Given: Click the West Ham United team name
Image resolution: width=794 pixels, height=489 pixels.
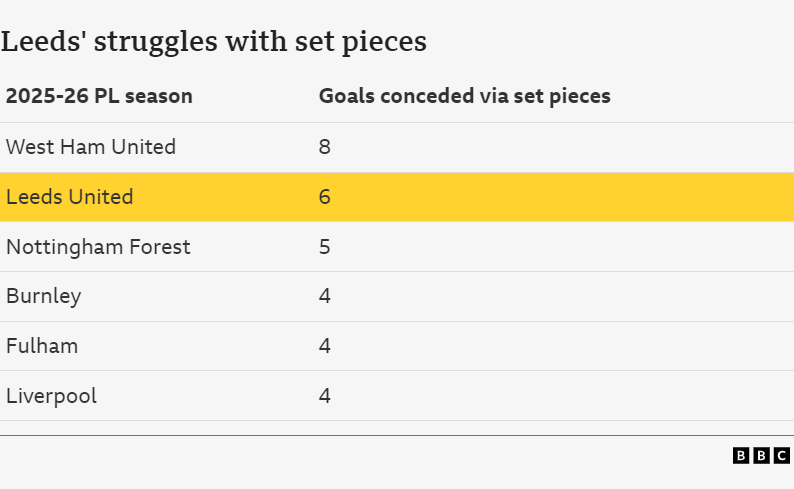Looking at the screenshot, I should coord(91,147).
